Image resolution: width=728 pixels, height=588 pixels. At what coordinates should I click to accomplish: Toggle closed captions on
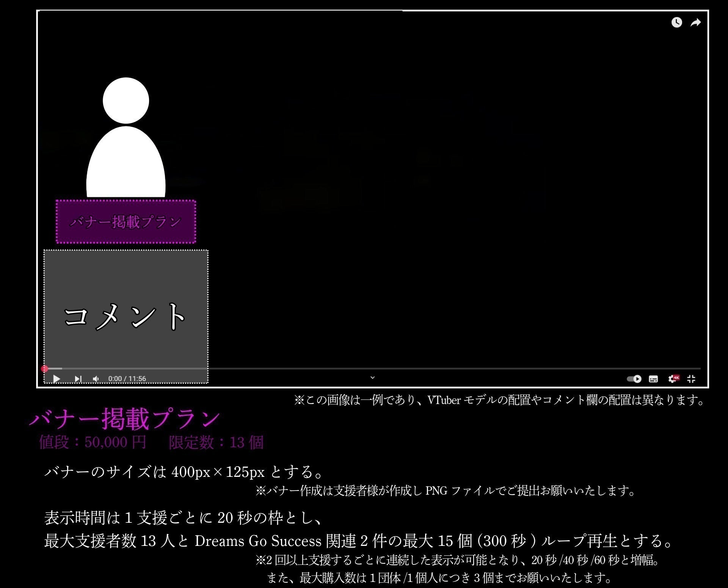pos(654,379)
